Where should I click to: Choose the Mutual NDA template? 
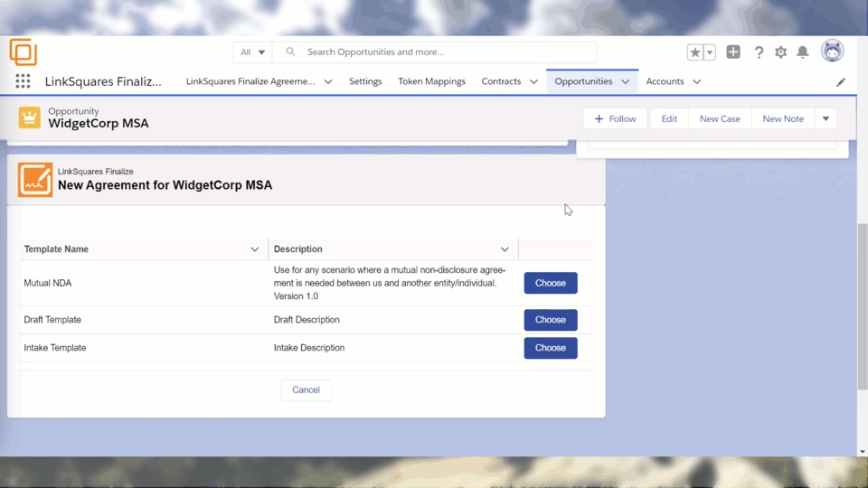coord(550,283)
